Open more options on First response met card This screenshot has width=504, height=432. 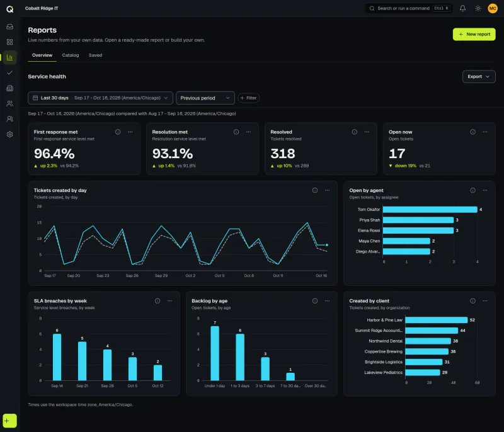130,132
